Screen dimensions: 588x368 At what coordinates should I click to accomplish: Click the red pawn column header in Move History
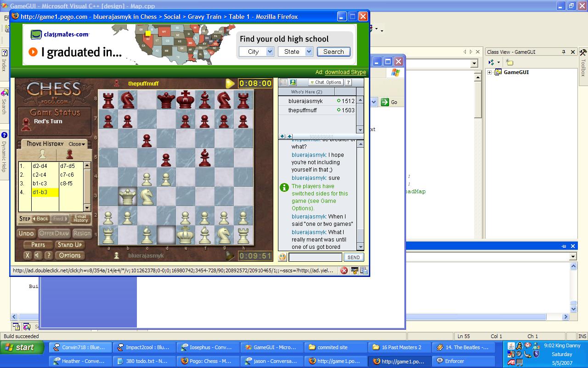(70, 154)
